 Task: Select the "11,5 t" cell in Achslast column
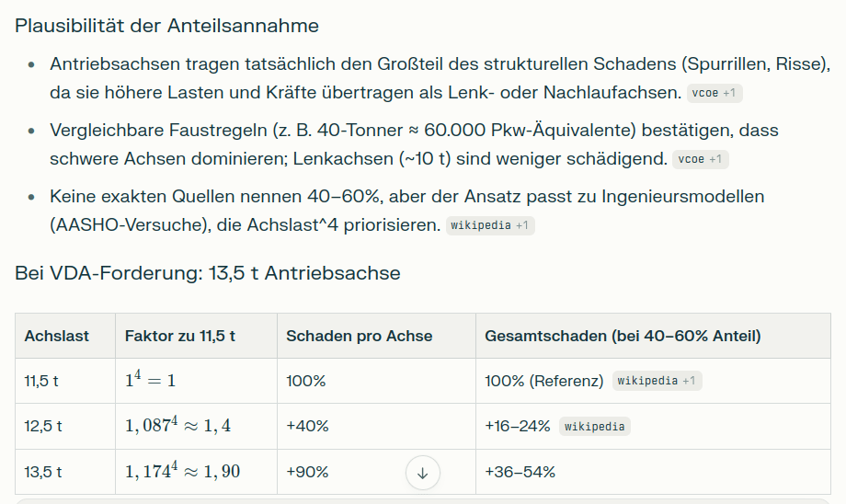[x=43, y=381]
